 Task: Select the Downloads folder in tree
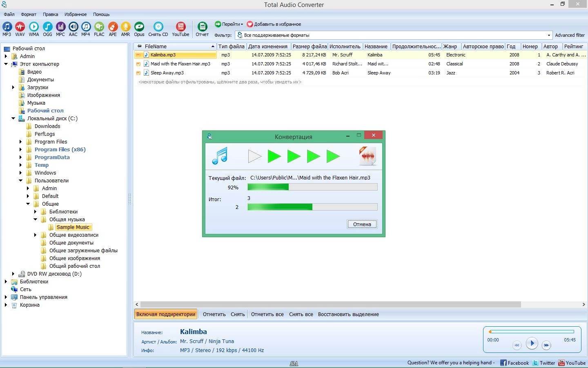[47, 126]
